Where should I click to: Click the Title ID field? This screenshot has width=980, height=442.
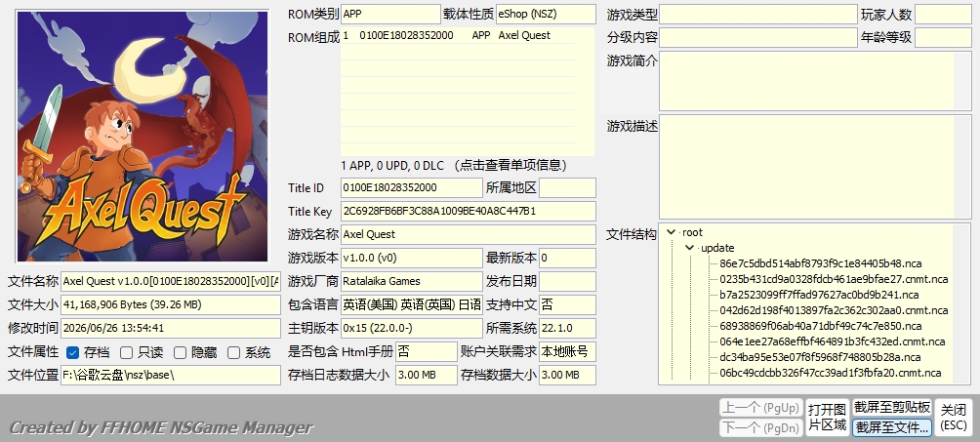pyautogui.click(x=412, y=188)
